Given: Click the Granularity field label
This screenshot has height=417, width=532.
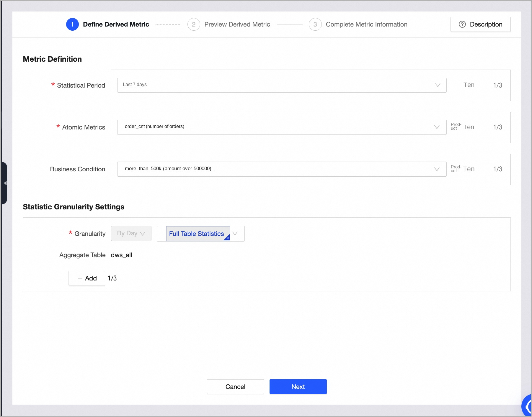Looking at the screenshot, I should pyautogui.click(x=90, y=234).
